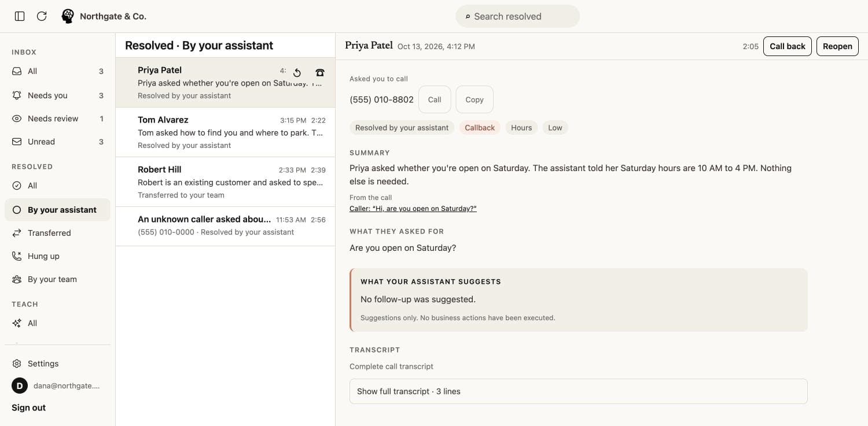The height and width of the screenshot is (426, 868).
Task: Open Unread inbox filter
Action: pyautogui.click(x=57, y=142)
